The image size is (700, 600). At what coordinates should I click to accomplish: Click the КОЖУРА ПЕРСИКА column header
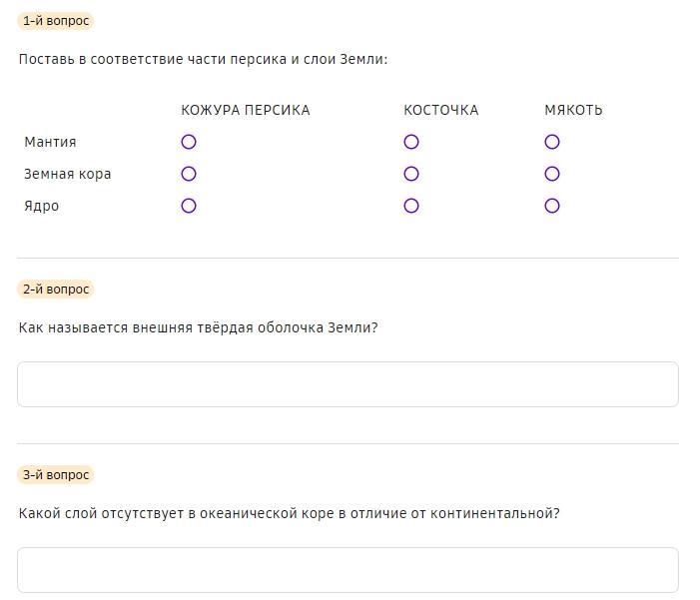coord(246,110)
